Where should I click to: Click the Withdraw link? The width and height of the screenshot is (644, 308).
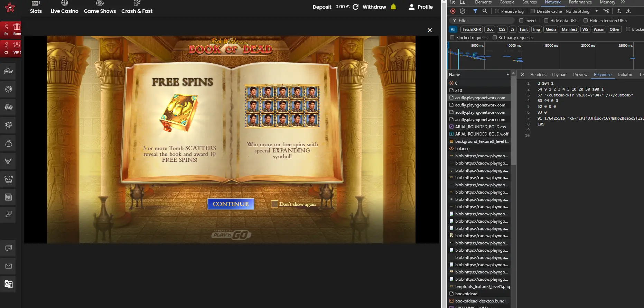374,7
